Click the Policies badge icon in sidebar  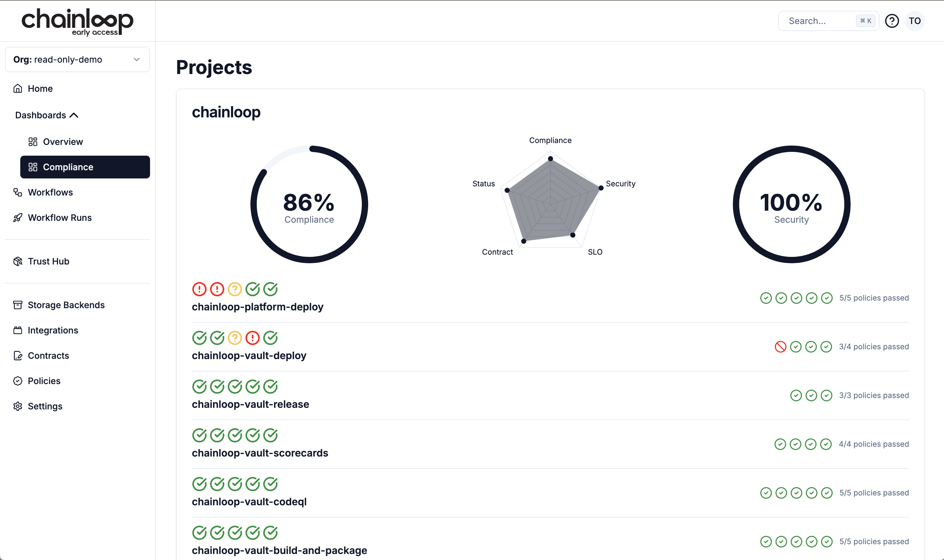point(18,381)
